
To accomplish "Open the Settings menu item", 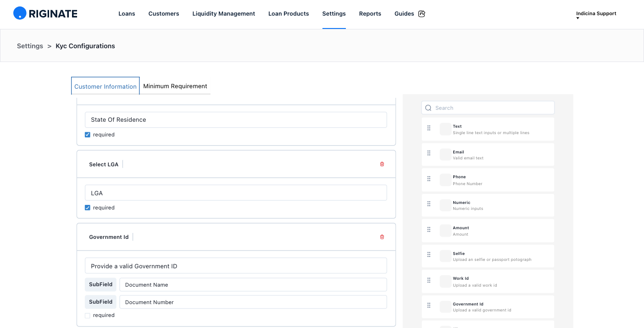I will coord(334,14).
